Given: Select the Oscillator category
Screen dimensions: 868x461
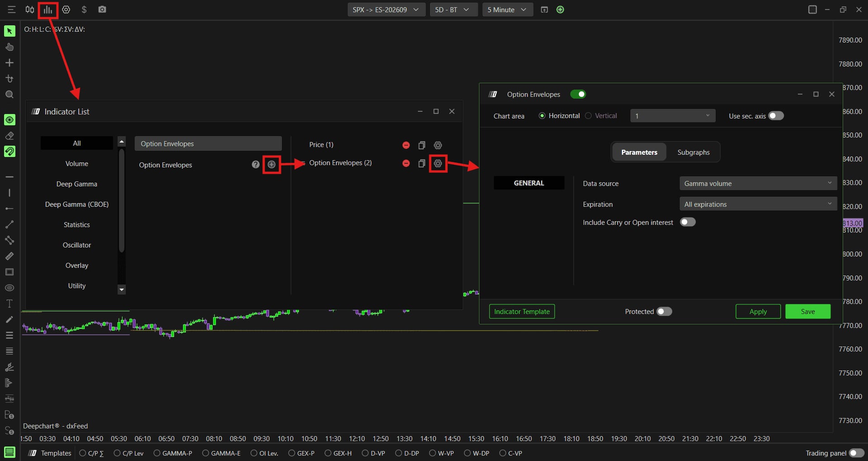Looking at the screenshot, I should [77, 245].
